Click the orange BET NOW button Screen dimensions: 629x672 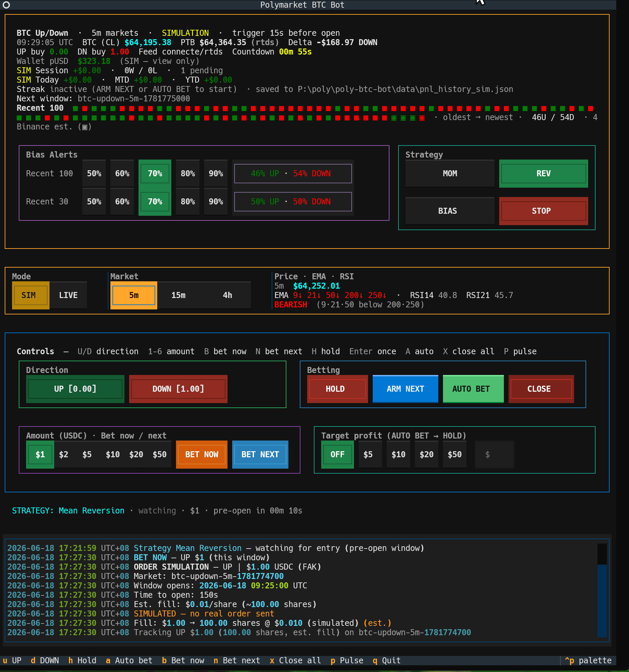[x=201, y=454]
